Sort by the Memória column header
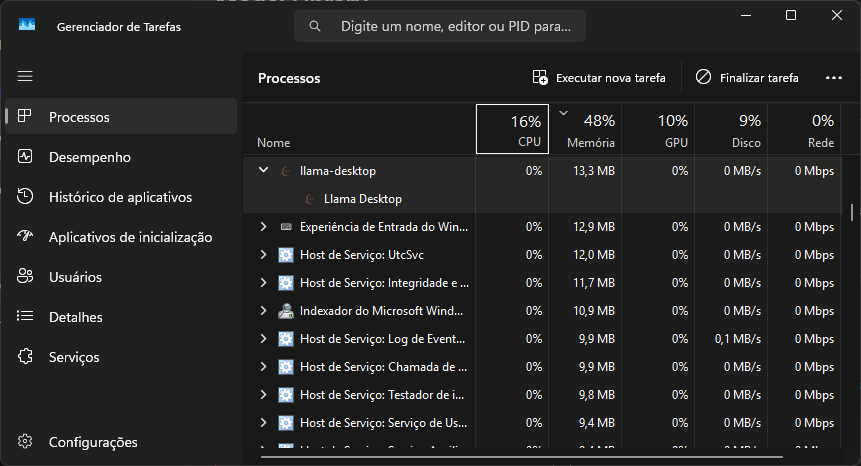Viewport: 861px width, 466px height. point(585,129)
